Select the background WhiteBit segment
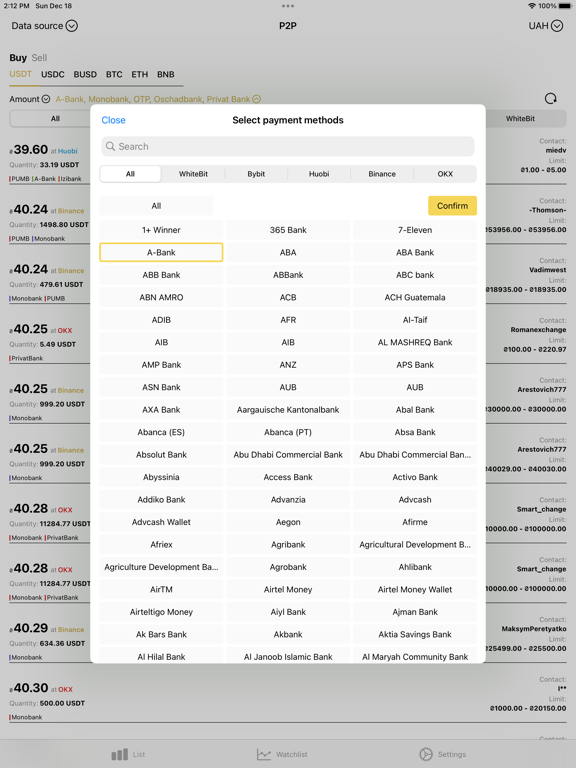Image resolution: width=576 pixels, height=768 pixels. point(520,119)
